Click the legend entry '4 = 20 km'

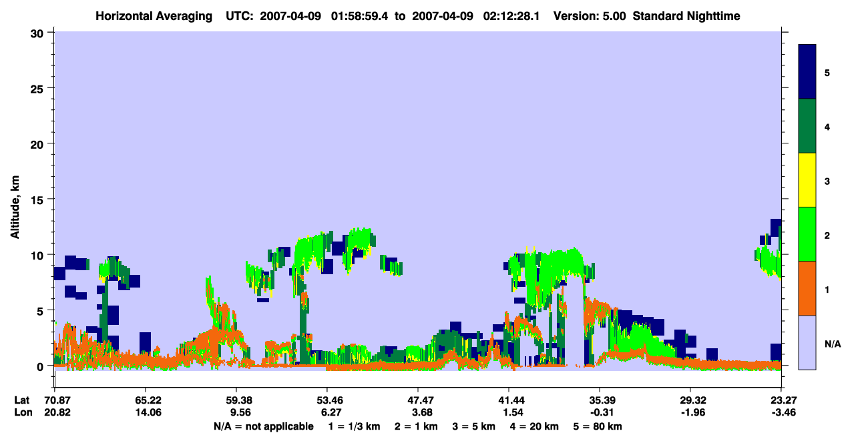click(535, 426)
